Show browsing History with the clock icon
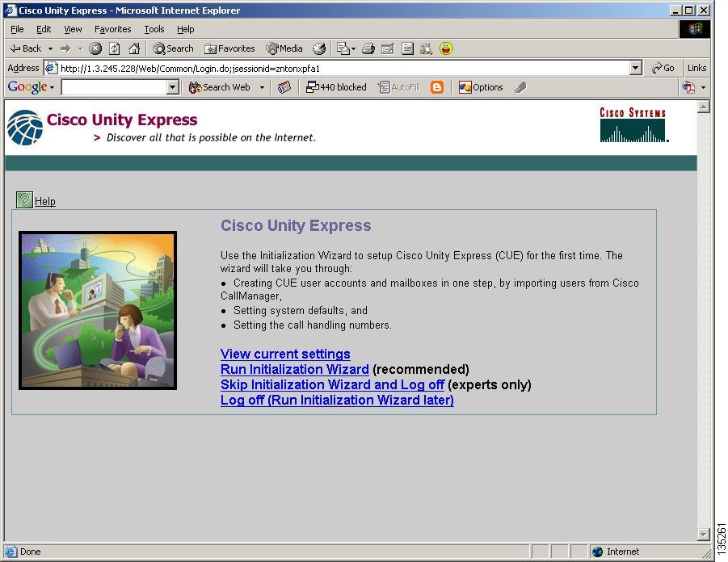 pyautogui.click(x=319, y=48)
